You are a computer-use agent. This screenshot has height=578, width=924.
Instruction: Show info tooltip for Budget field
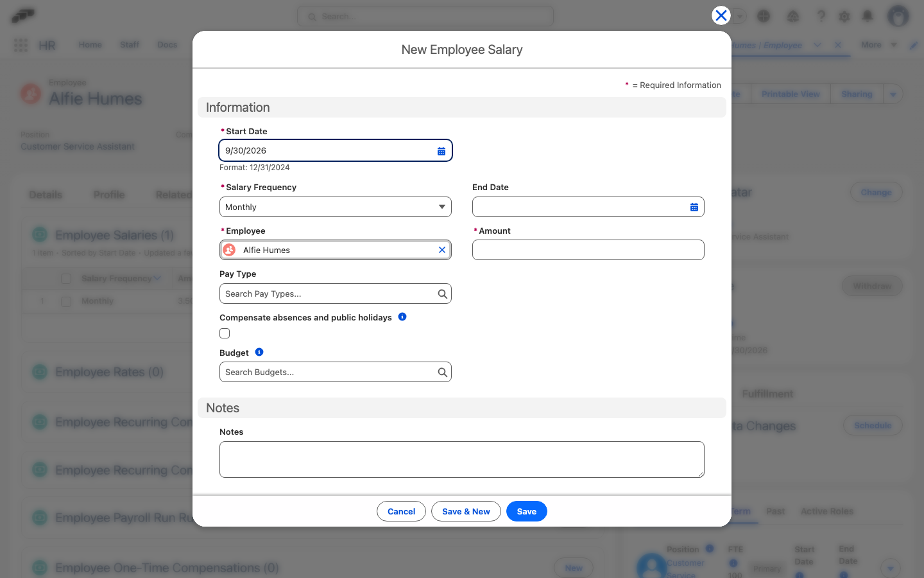[x=259, y=352]
